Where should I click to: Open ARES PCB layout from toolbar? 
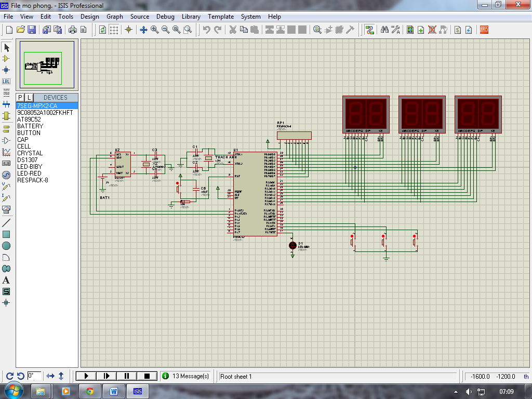[484, 30]
